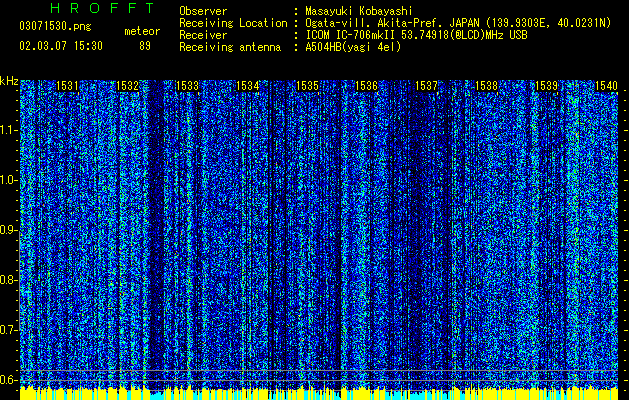Image resolution: width=629 pixels, height=400 pixels.
Task: Click the 1531 time marker
Action: point(67,86)
